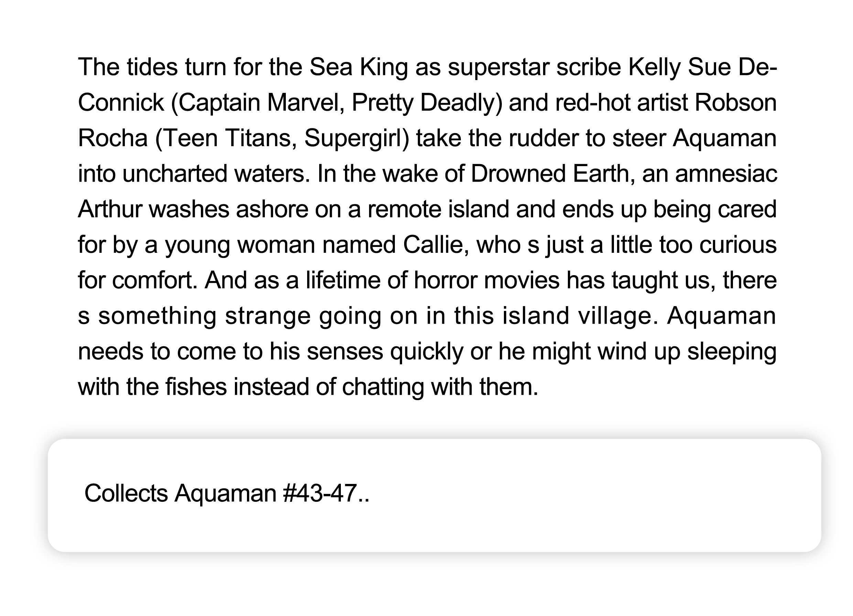Click the word 'rudder' in the paragraph
The height and width of the screenshot is (616, 853).
click(543, 138)
